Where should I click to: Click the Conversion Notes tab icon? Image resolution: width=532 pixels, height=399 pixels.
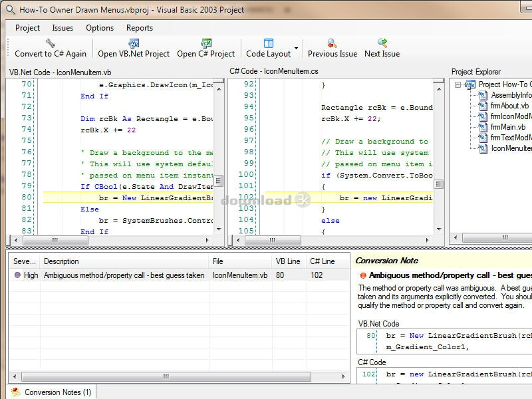[x=15, y=392]
